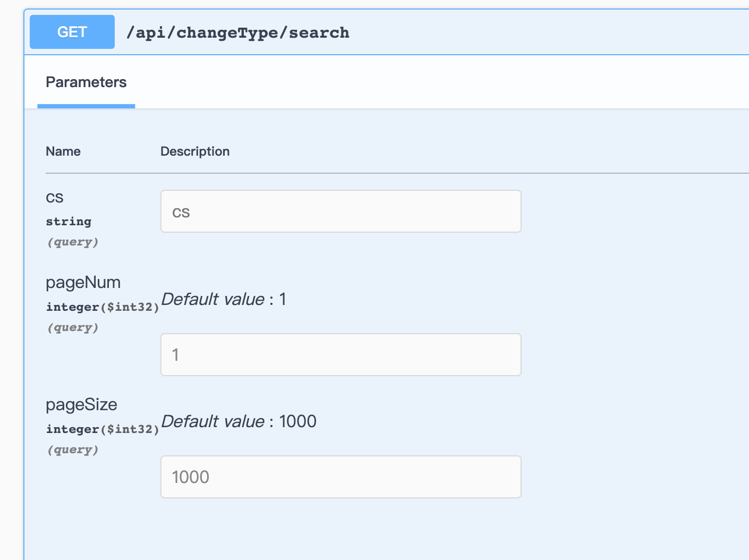749x560 pixels.
Task: Click the Name column header
Action: [63, 151]
